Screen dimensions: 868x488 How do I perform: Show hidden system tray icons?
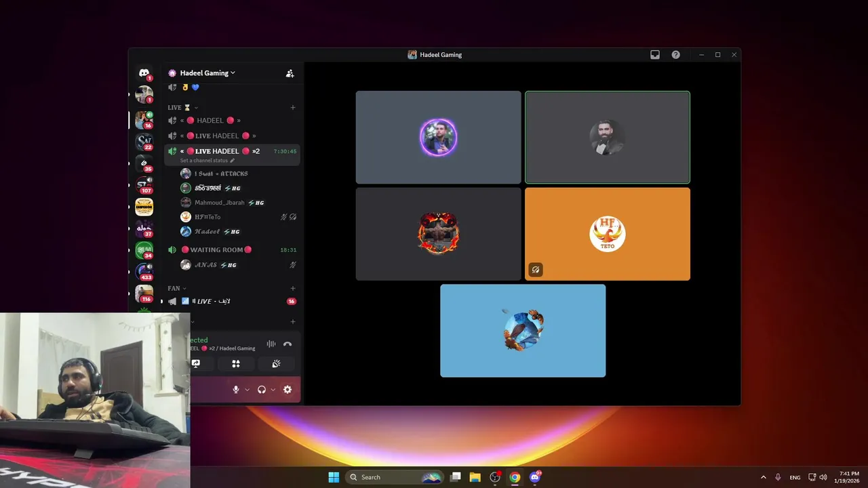(x=764, y=477)
